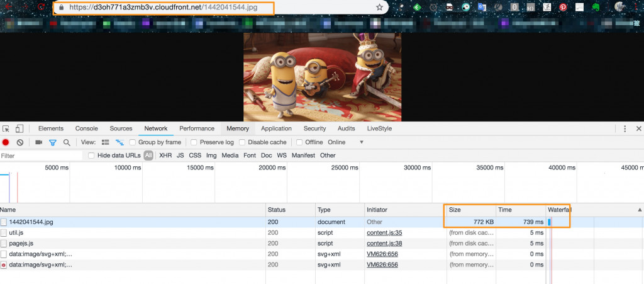Filter requests by Manifest
Image resolution: width=644 pixels, height=284 pixels.
pyautogui.click(x=304, y=156)
